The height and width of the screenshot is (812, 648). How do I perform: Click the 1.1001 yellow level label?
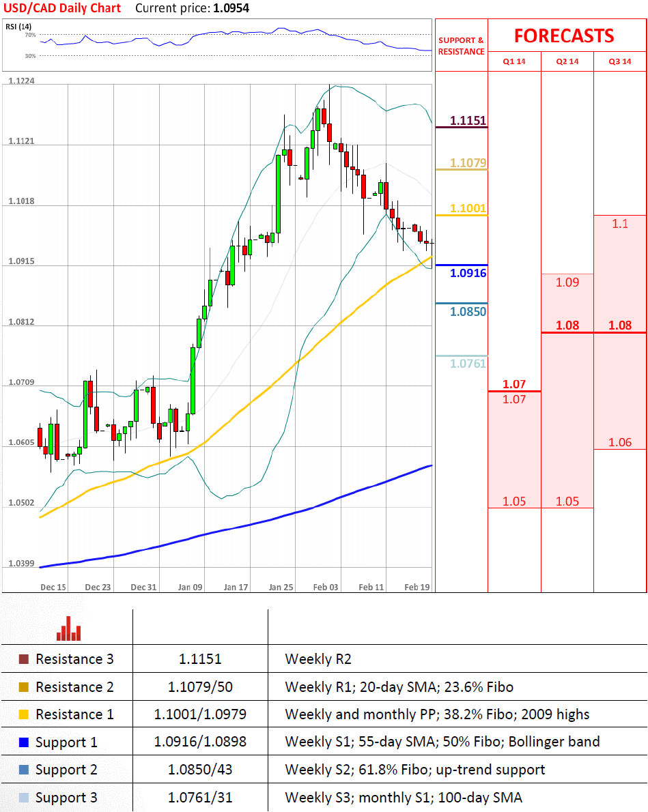point(468,209)
